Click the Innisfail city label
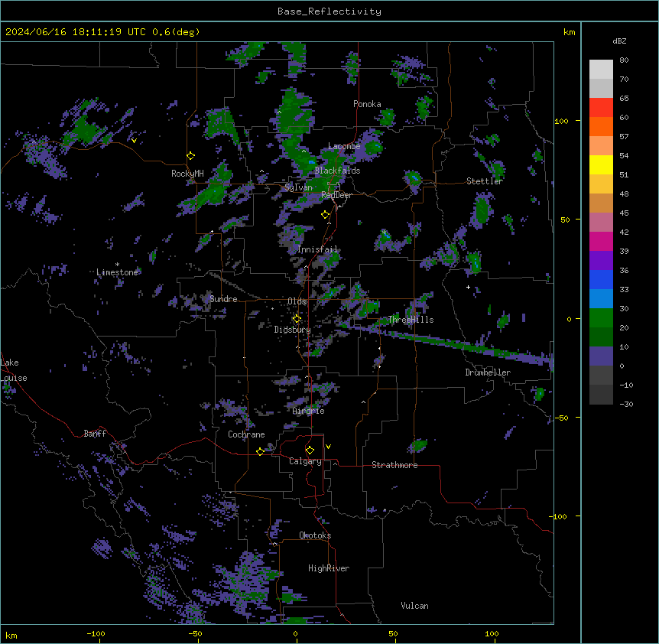 [x=317, y=249]
